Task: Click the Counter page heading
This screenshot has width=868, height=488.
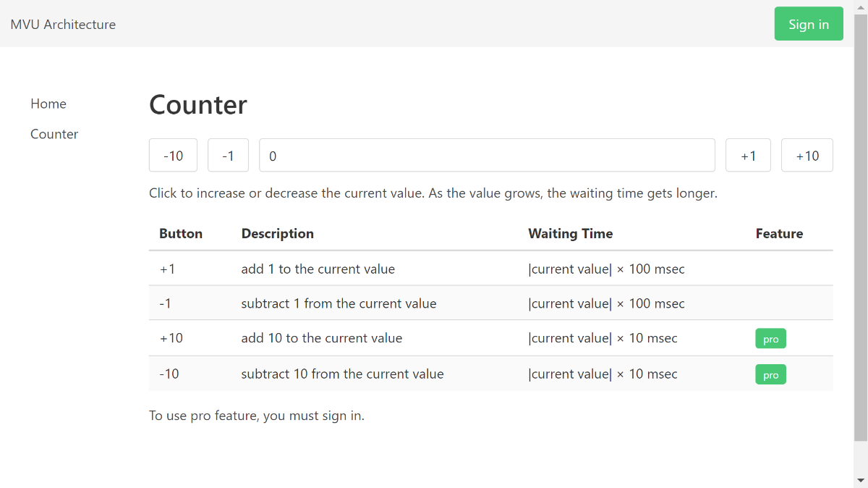Action: pyautogui.click(x=198, y=105)
